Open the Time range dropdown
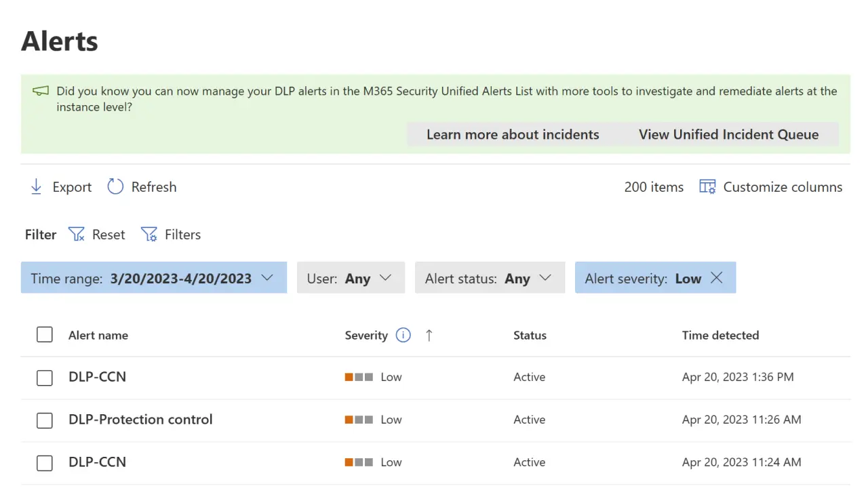 coord(267,278)
